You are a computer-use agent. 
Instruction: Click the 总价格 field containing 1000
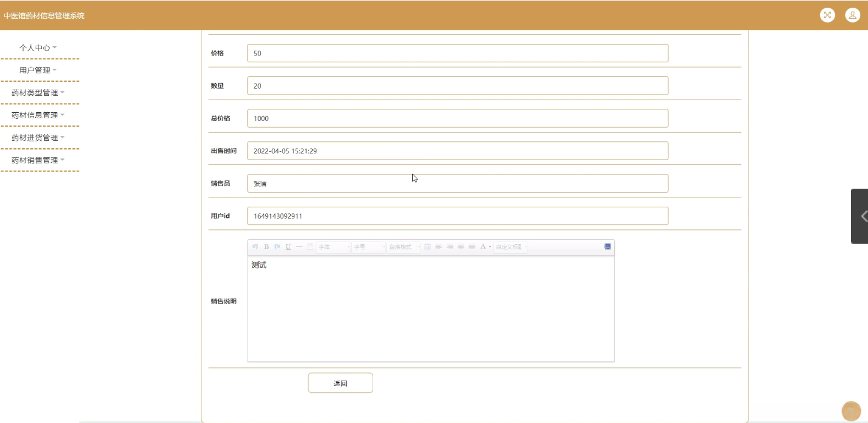pyautogui.click(x=458, y=118)
